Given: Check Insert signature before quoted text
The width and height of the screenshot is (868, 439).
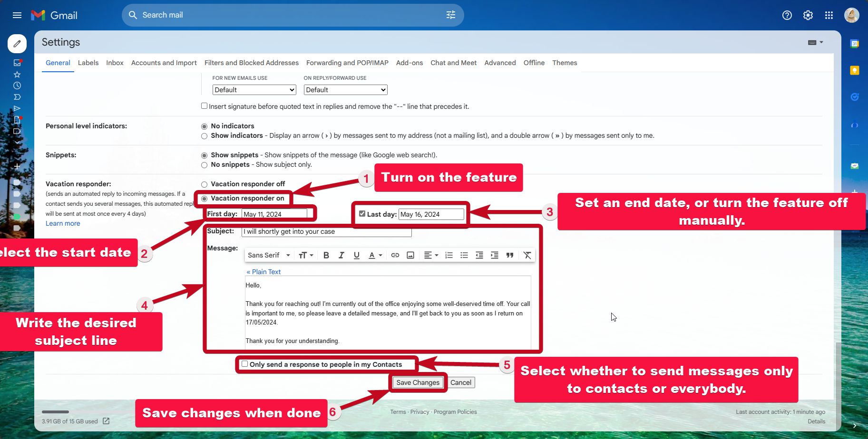Looking at the screenshot, I should (x=204, y=106).
